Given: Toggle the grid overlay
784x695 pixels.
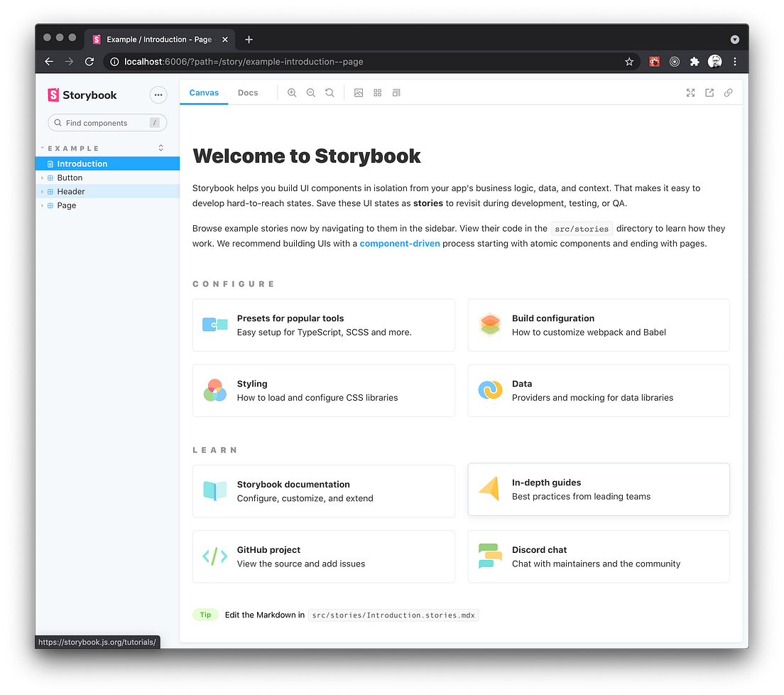Looking at the screenshot, I should coord(378,93).
